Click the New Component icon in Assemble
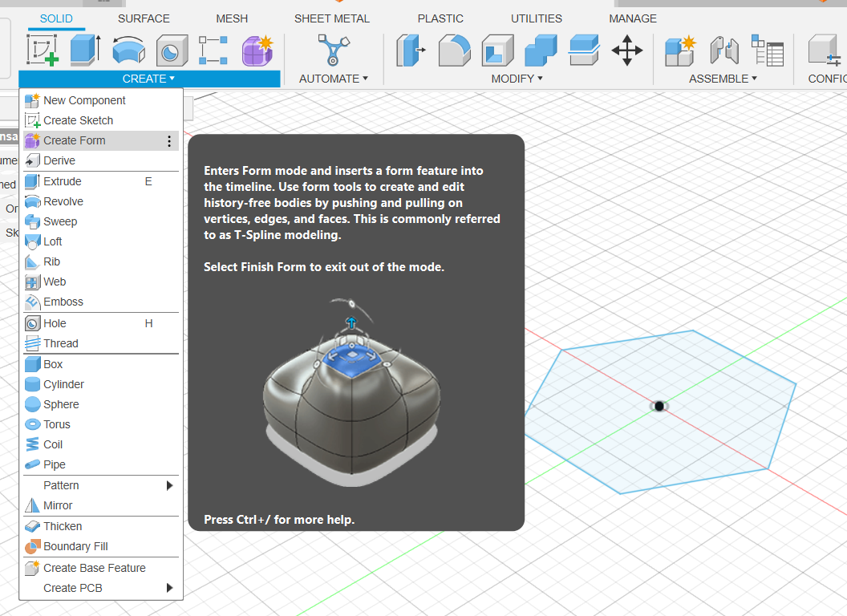Viewport: 847px width, 616px height. click(680, 51)
